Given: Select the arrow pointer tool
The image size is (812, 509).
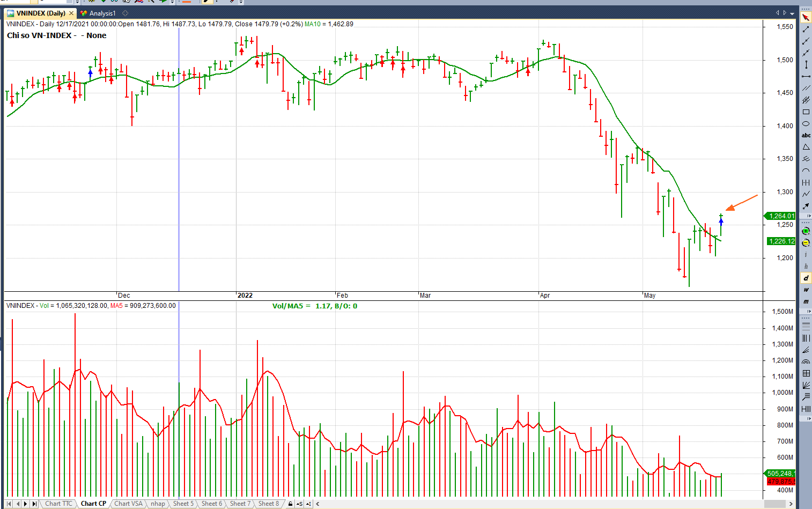Looking at the screenshot, I should click(806, 18).
